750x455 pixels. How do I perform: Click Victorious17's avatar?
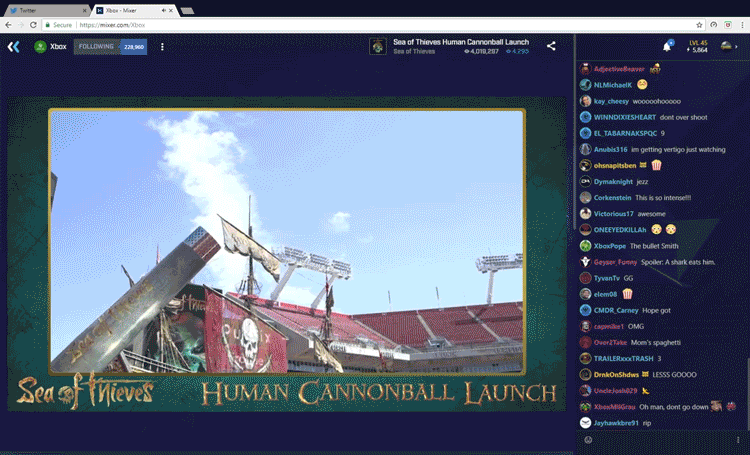(x=585, y=214)
